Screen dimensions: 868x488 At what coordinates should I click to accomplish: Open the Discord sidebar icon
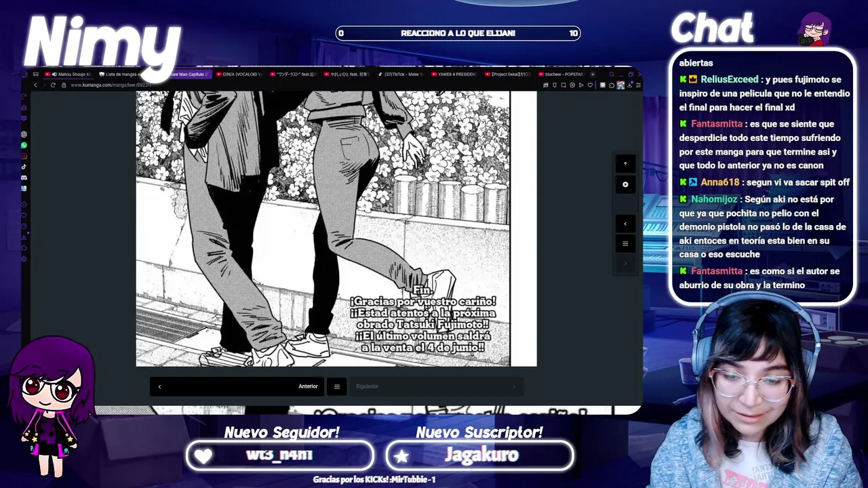tap(24, 178)
